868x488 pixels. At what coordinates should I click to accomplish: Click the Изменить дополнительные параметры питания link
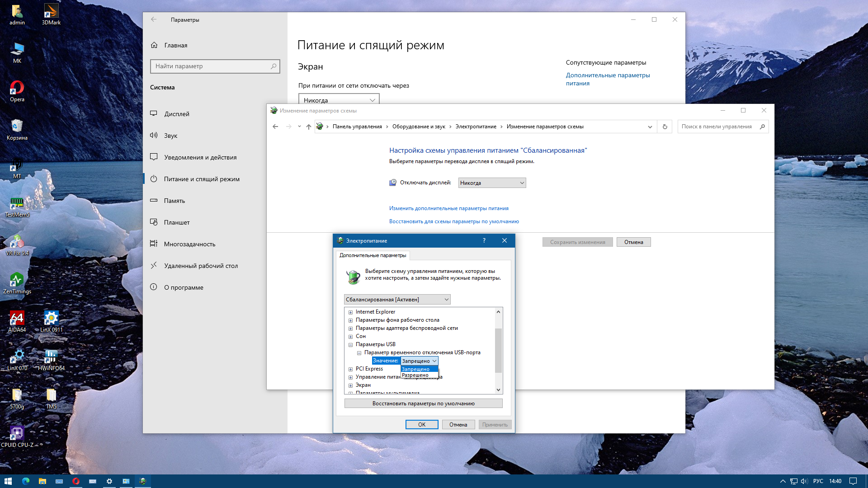click(x=448, y=208)
